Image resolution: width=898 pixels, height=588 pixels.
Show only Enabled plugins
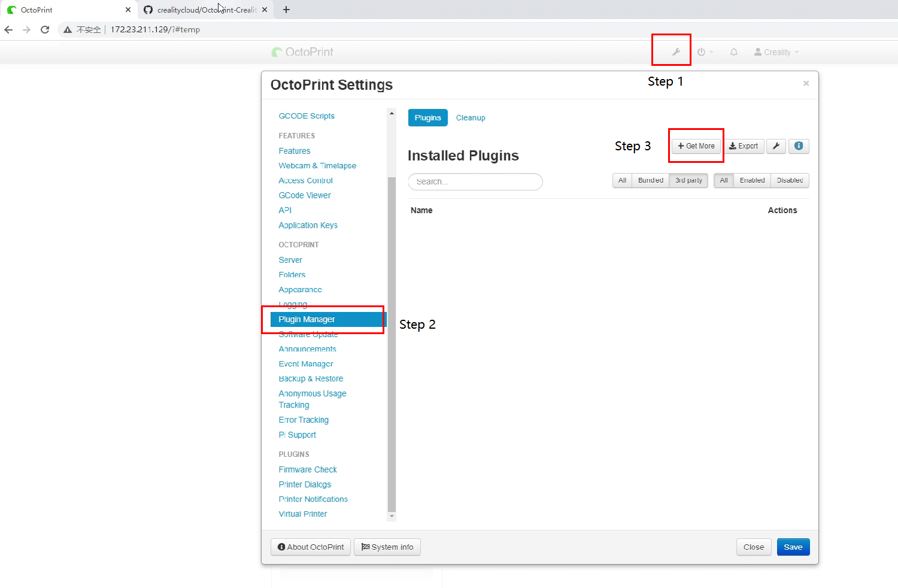(x=752, y=180)
